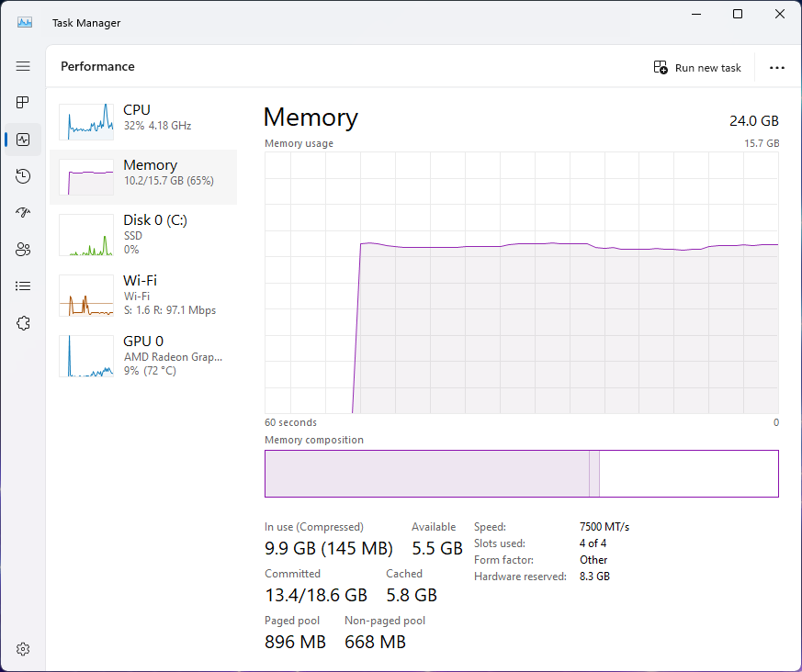Open the Users page icon
This screenshot has width=802, height=672.
click(23, 250)
